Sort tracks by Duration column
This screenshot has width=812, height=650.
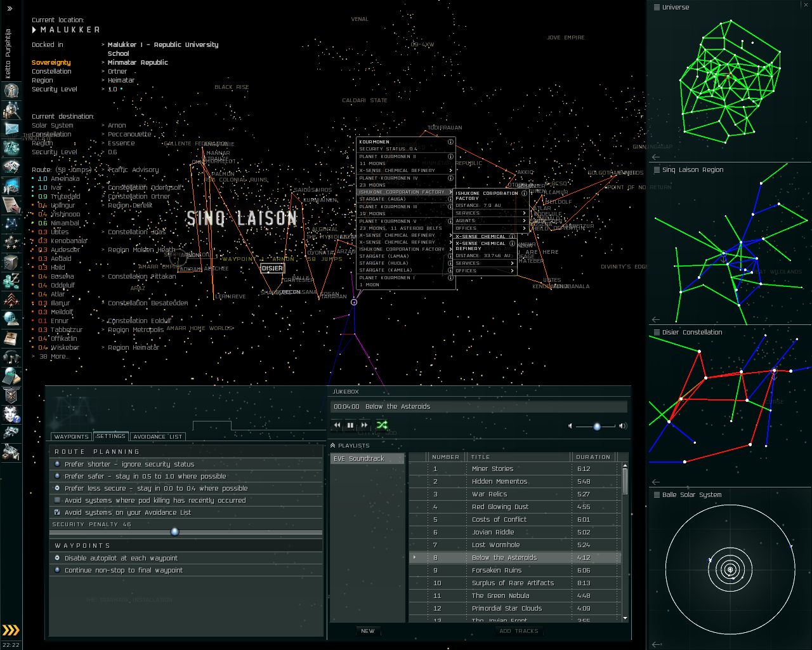point(594,457)
